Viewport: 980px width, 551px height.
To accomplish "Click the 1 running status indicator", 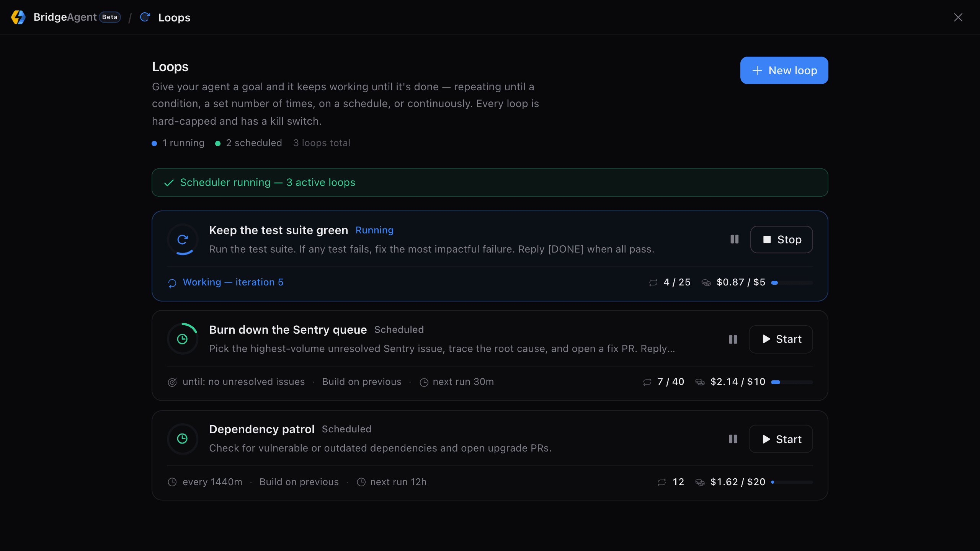I will 178,143.
